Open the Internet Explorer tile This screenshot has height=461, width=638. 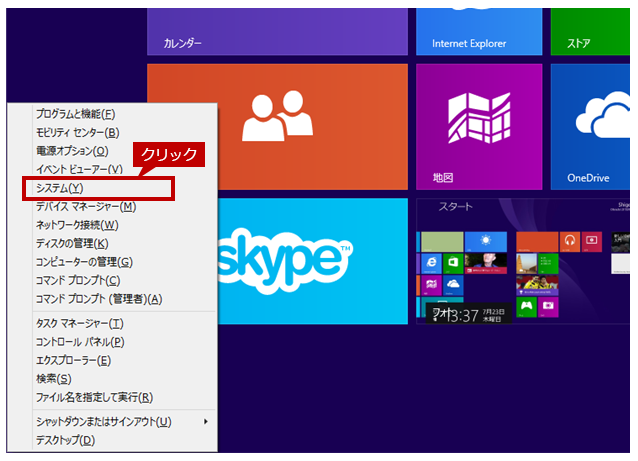click(479, 31)
